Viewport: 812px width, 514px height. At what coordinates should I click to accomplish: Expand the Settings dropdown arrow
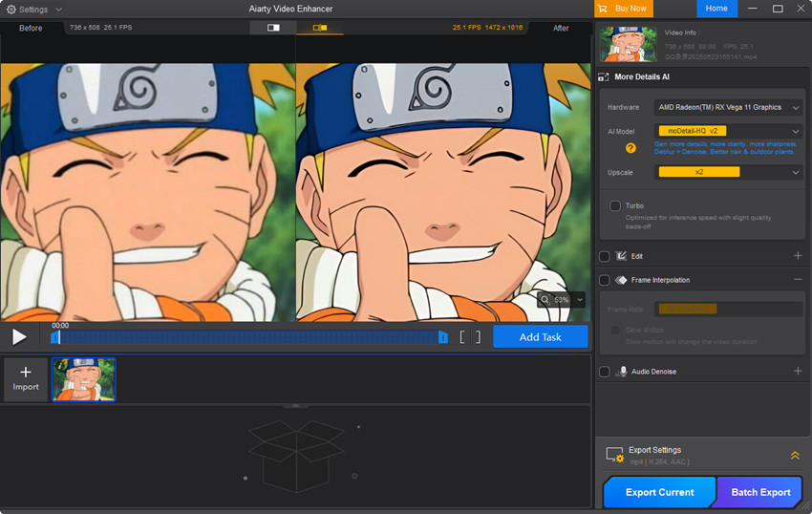tap(58, 10)
